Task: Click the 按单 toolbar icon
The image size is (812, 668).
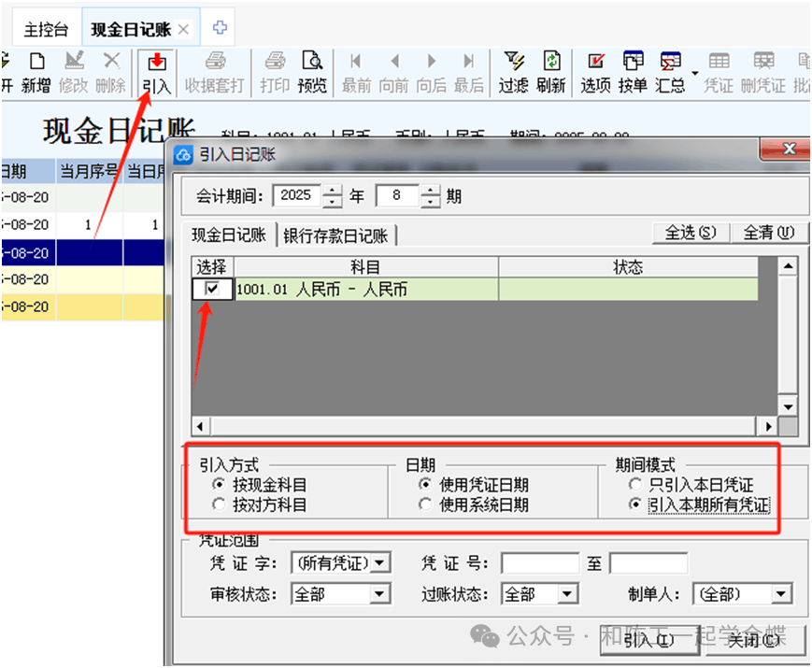Action: [x=633, y=73]
